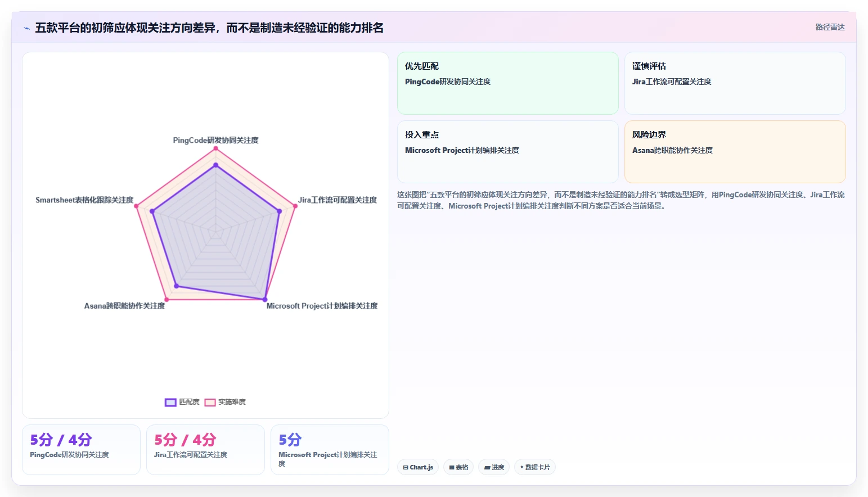Click the 进度 tag chip
Viewport: 868px width, 497px height.
[x=494, y=467]
